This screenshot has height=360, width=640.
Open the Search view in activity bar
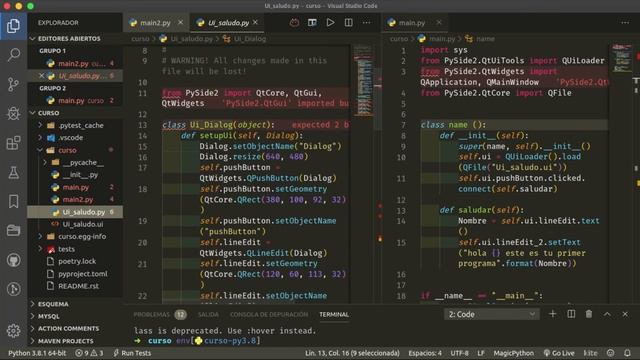coord(13,54)
